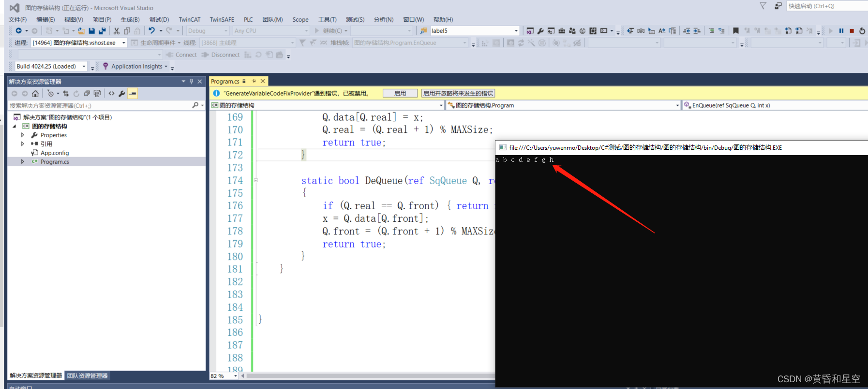868x389 pixels.
Task: Open the TwinCAT menu
Action: point(190,19)
